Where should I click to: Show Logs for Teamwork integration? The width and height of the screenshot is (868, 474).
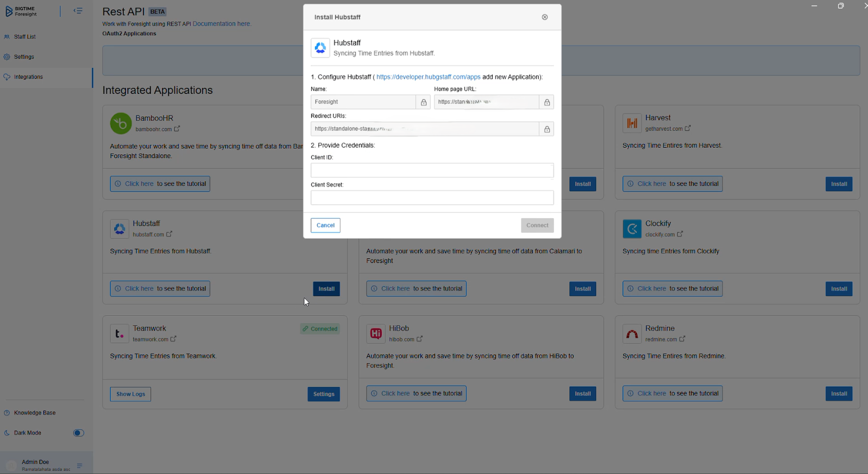(x=131, y=394)
